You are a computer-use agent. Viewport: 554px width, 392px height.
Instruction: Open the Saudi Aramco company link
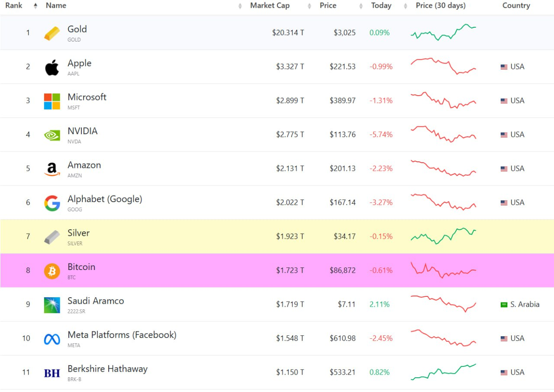(x=96, y=301)
